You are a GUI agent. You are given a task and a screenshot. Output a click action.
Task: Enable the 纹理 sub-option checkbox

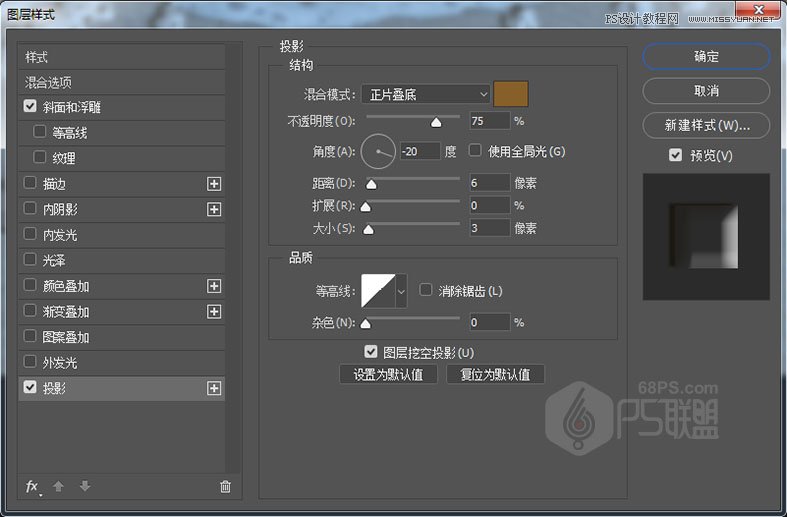tap(40, 157)
